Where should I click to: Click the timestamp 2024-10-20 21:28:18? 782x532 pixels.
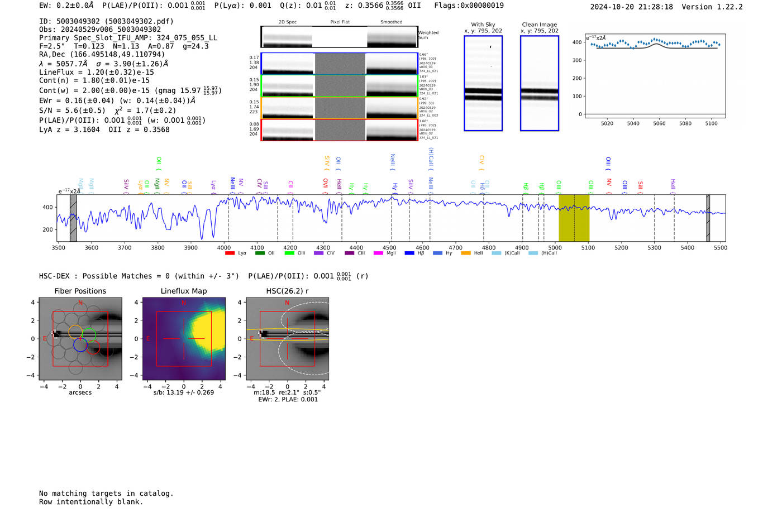631,7
